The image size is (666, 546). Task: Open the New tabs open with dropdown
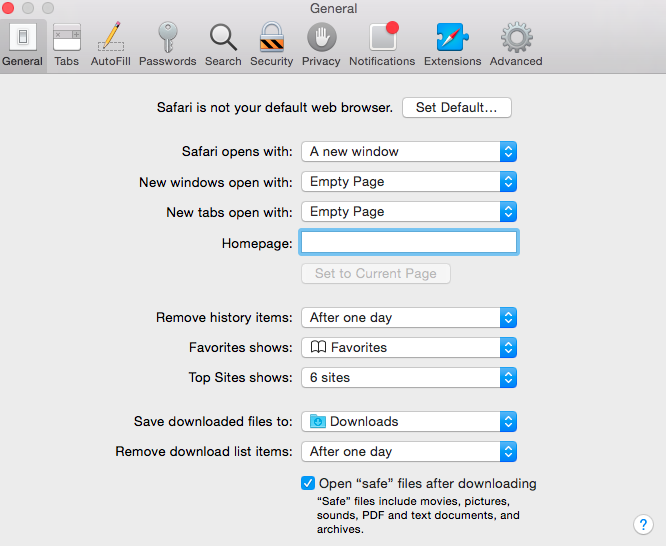409,212
